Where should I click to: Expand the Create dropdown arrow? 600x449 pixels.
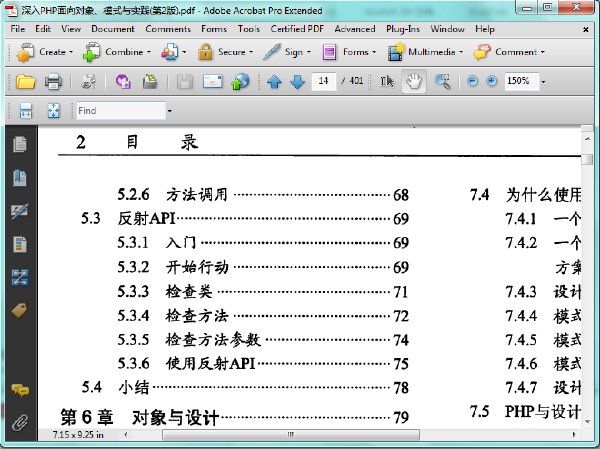[71, 52]
